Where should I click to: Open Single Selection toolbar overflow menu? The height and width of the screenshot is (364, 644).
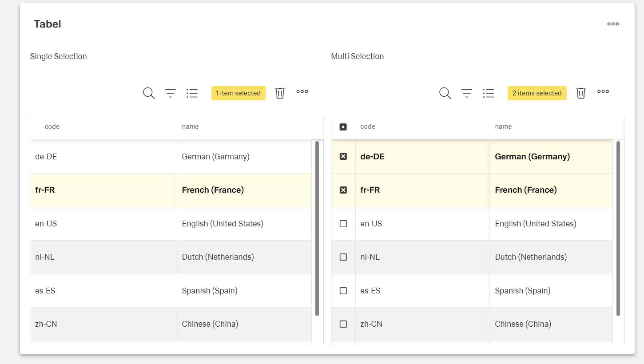302,92
